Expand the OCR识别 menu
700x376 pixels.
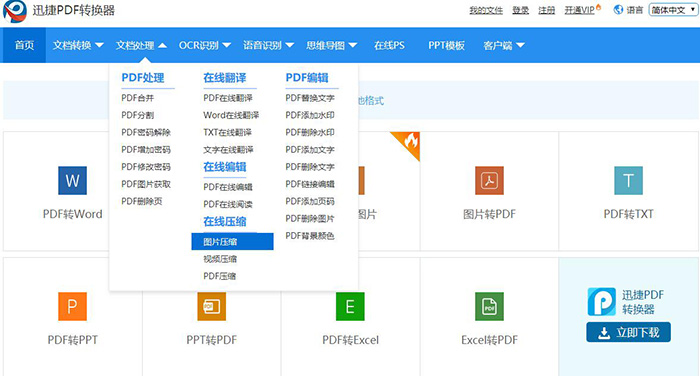(205, 45)
